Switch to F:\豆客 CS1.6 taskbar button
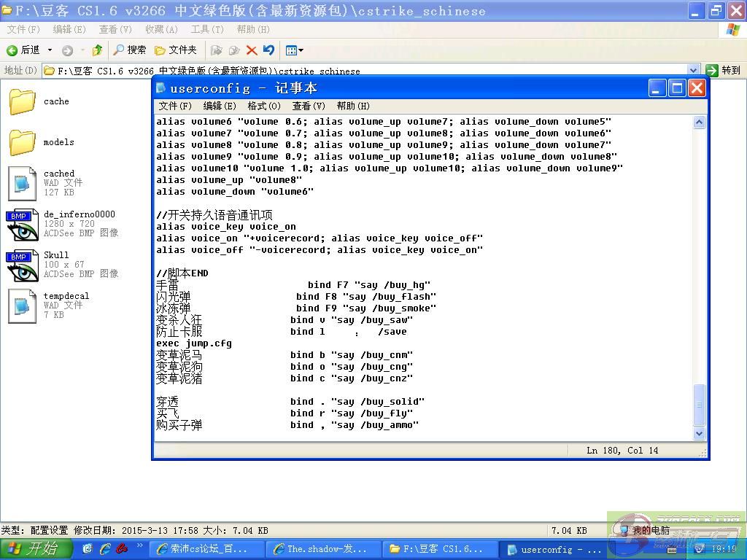The width and height of the screenshot is (747, 560). [x=439, y=549]
